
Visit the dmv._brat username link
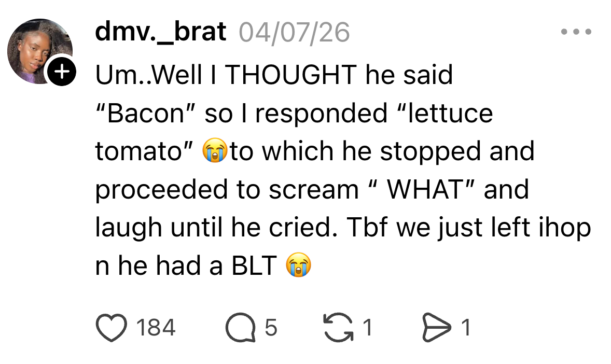point(160,32)
